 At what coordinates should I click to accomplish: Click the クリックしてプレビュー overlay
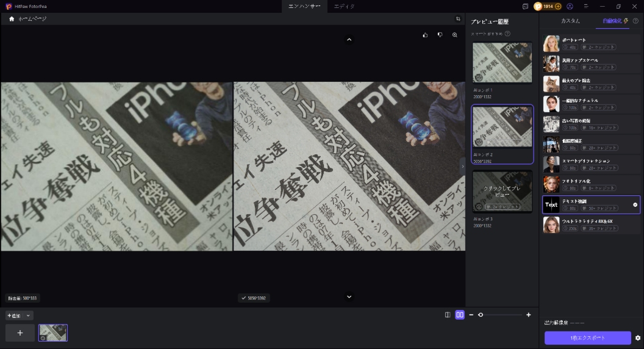[x=502, y=191]
